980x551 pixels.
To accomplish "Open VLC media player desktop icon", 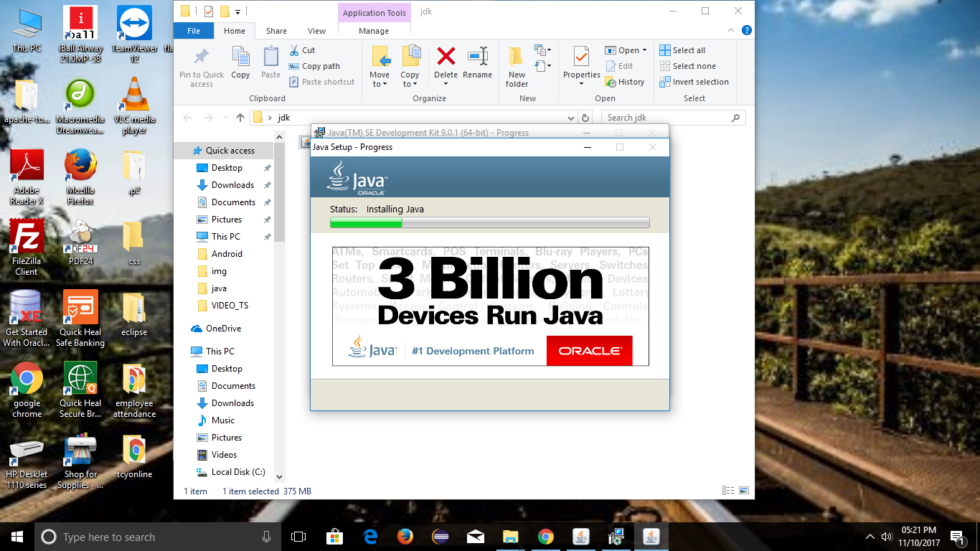I will point(134,105).
